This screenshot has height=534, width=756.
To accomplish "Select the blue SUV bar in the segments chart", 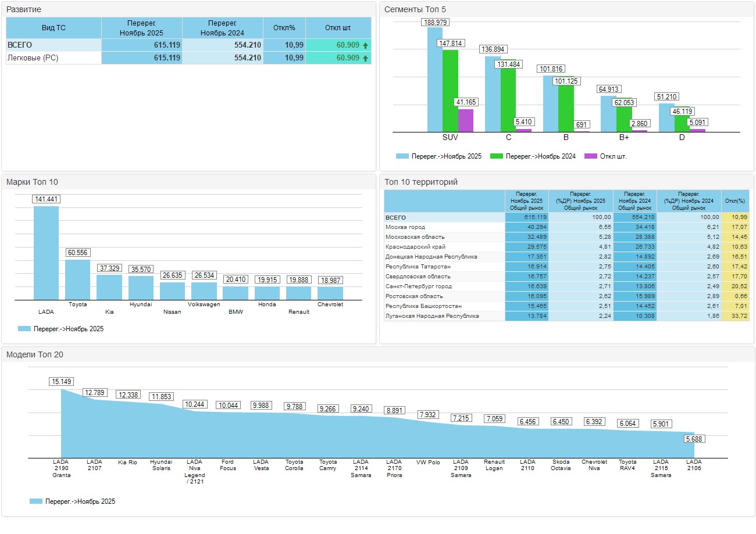I will point(434,80).
